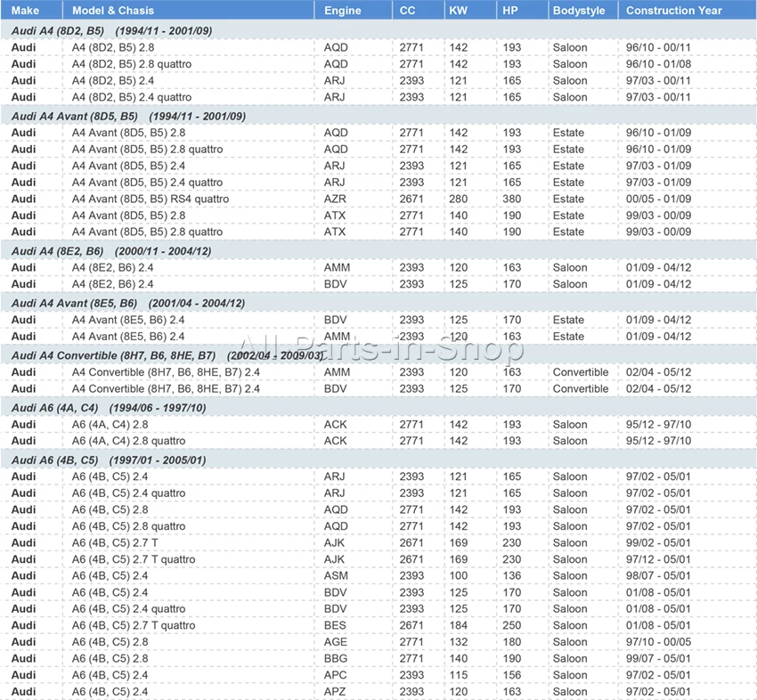The image size is (757, 700).
Task: Click model A4 Avant (8D5, B5) RS4 quattro
Action: pos(151,199)
